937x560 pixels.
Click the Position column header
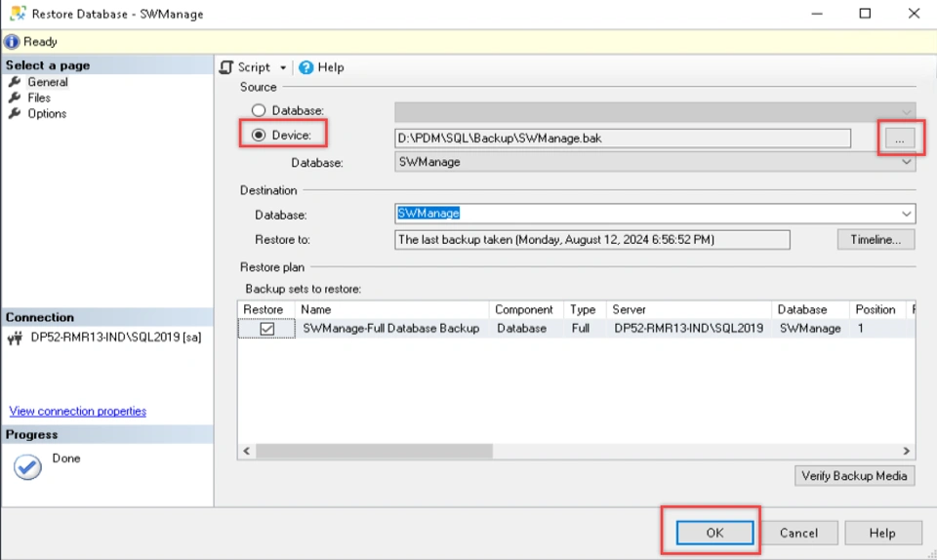pyautogui.click(x=877, y=310)
